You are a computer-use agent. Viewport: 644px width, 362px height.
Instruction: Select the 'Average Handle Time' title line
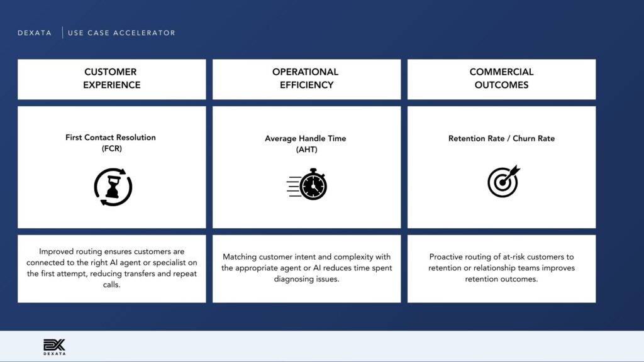tap(306, 138)
